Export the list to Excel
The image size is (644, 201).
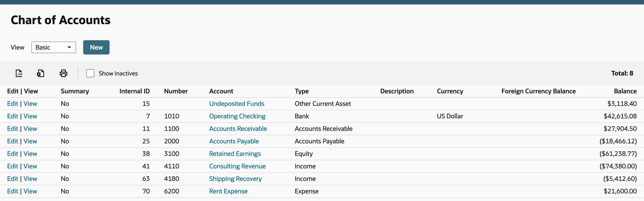coord(40,73)
